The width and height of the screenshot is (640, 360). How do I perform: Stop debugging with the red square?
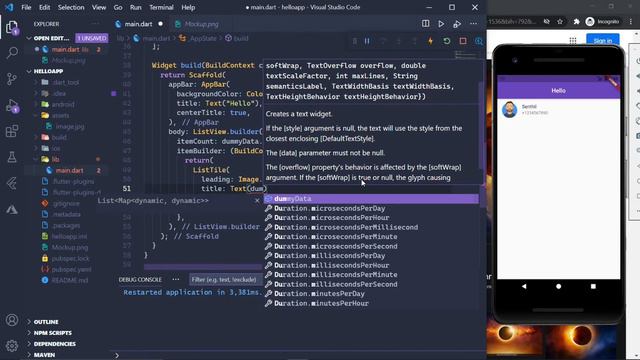click(x=463, y=41)
